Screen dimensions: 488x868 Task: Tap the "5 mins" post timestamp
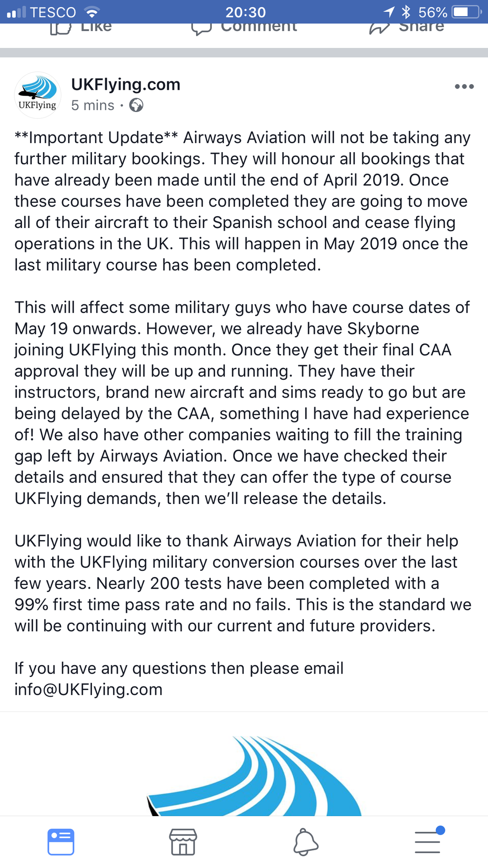(x=92, y=106)
